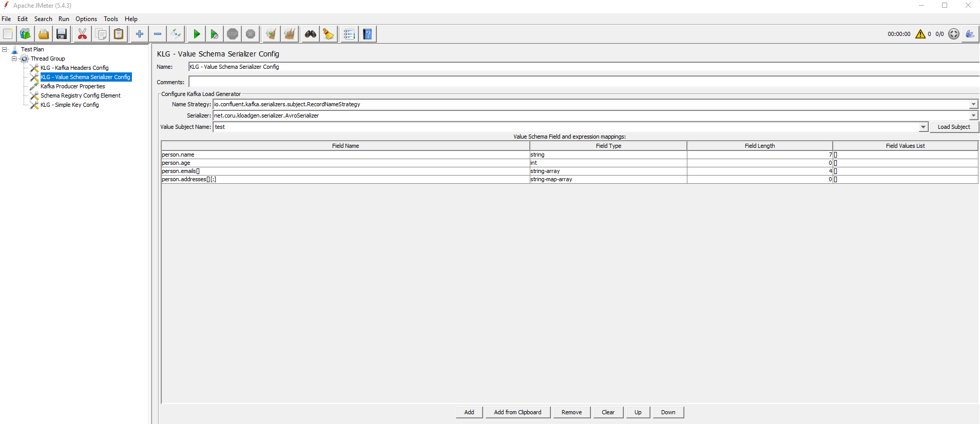The width and height of the screenshot is (980, 424).
Task: Select KLG - Simple Key Config node
Action: pos(70,105)
